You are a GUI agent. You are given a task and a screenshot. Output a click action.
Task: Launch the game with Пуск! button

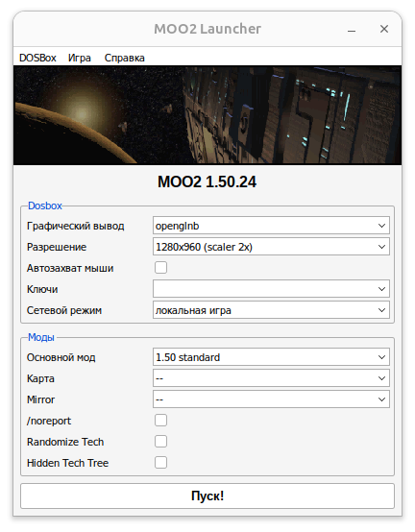tap(207, 496)
